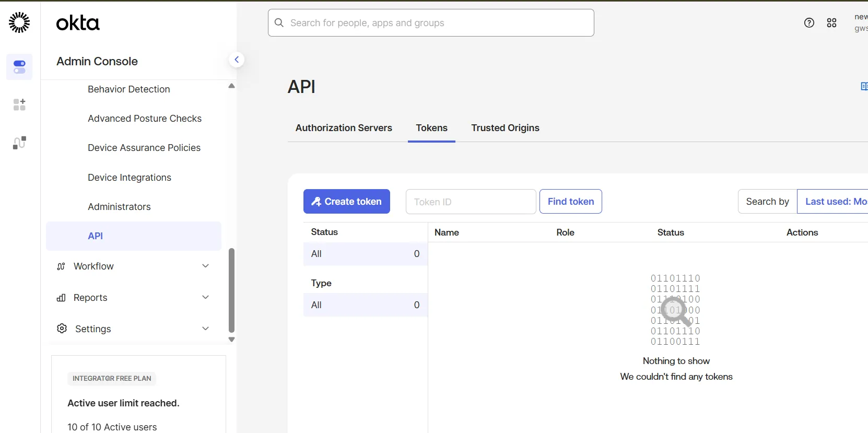
Task: Open Behavior Detection in sidebar
Action: click(x=129, y=89)
